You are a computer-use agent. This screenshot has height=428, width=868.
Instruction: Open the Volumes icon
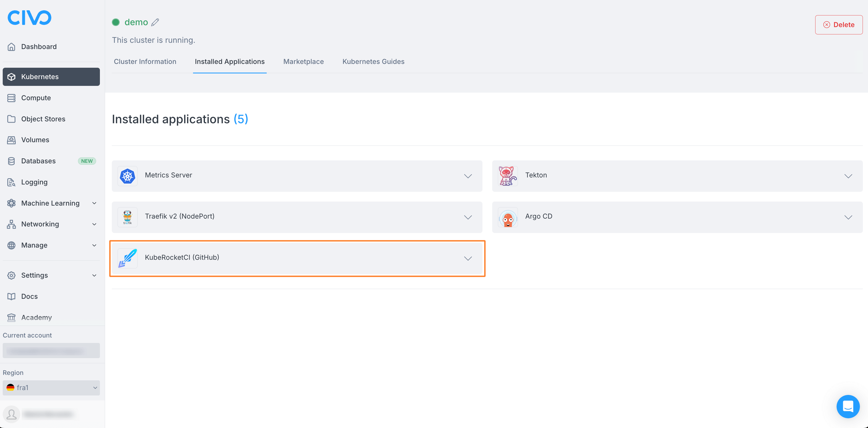(11, 140)
